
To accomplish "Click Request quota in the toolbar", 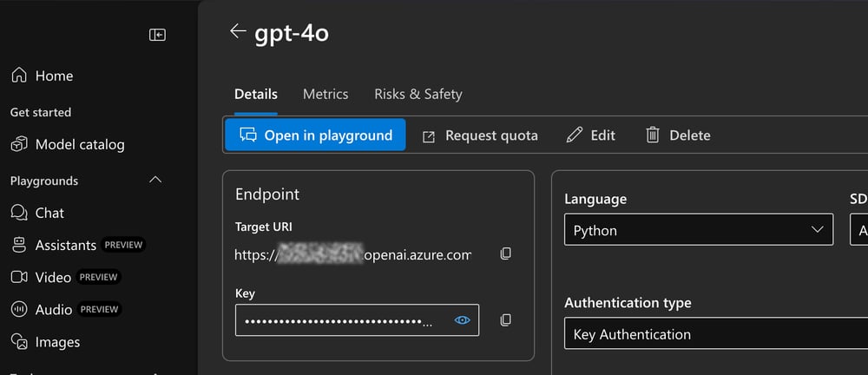I will [480, 135].
